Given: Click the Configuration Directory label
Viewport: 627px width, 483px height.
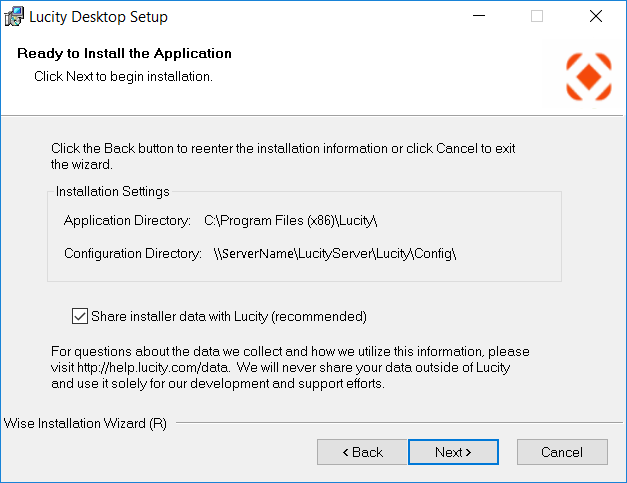Looking at the screenshot, I should click(x=133, y=254).
